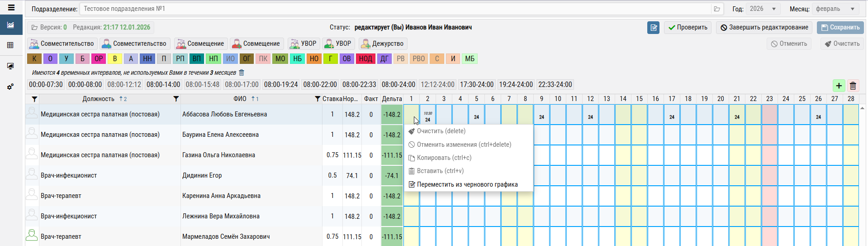Image resolution: width=868 pixels, height=246 pixels.
Task: Pick the red НОД code swatch
Action: pyautogui.click(x=365, y=58)
